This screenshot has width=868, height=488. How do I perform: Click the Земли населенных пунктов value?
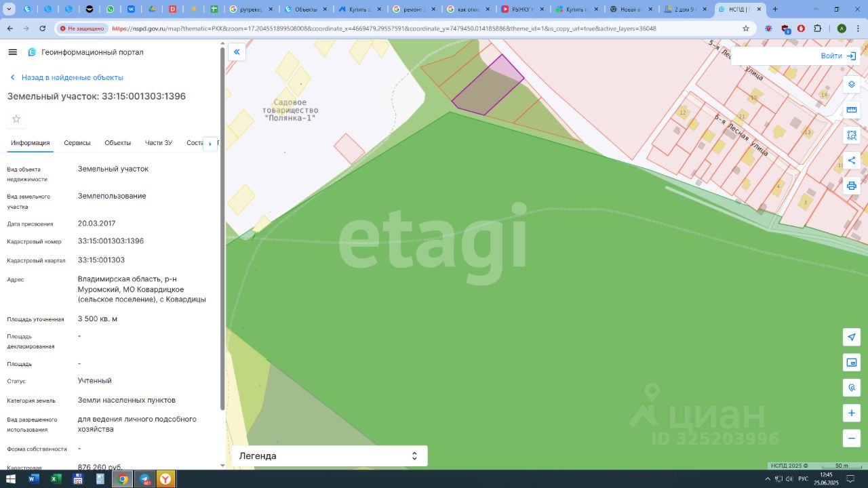127,400
